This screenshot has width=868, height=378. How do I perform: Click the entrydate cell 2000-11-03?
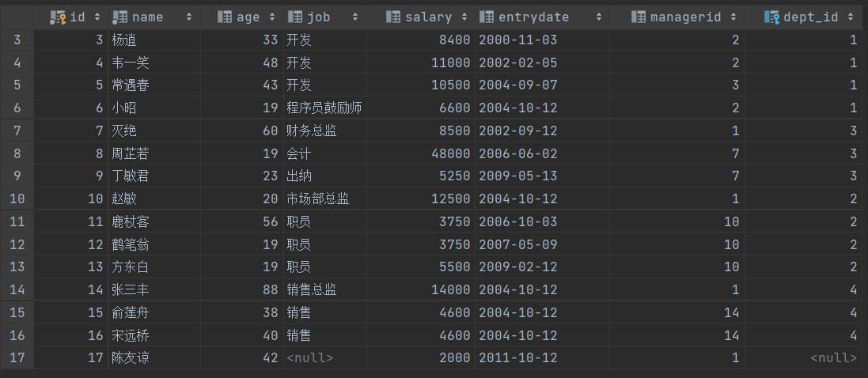[x=543, y=40]
